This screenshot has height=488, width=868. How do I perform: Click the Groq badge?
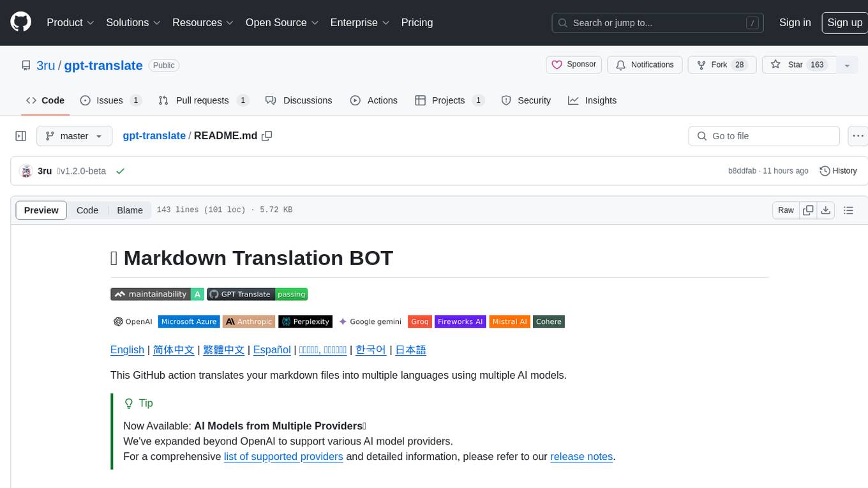point(420,321)
